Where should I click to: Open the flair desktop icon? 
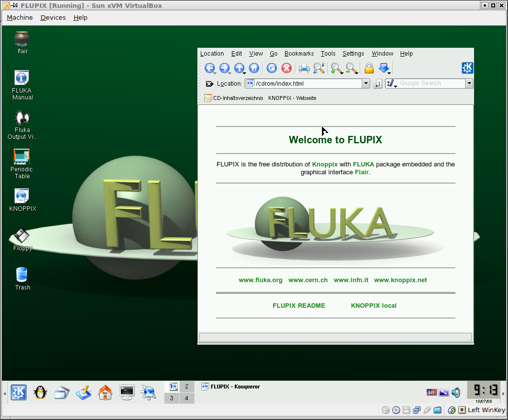coord(22,42)
